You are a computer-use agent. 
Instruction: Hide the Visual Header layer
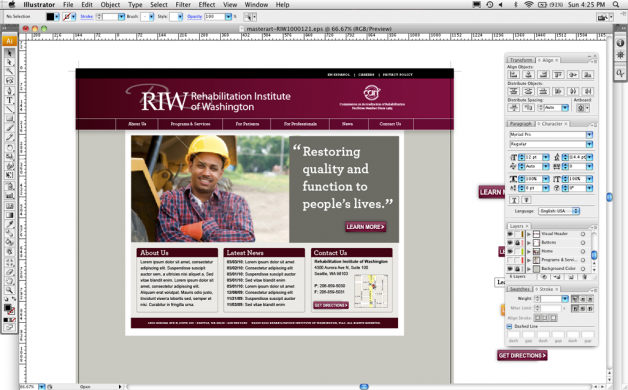tap(510, 234)
